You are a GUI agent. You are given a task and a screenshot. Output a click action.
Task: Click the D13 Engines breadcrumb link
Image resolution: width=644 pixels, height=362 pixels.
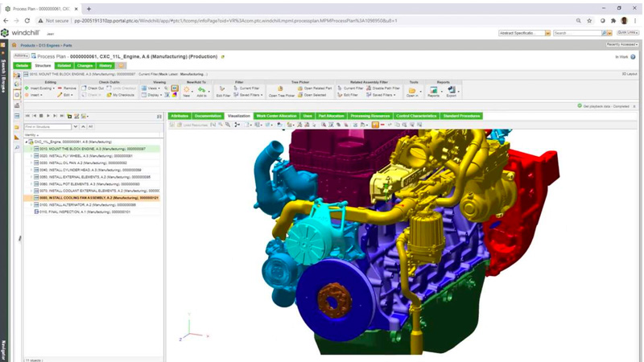(50, 46)
